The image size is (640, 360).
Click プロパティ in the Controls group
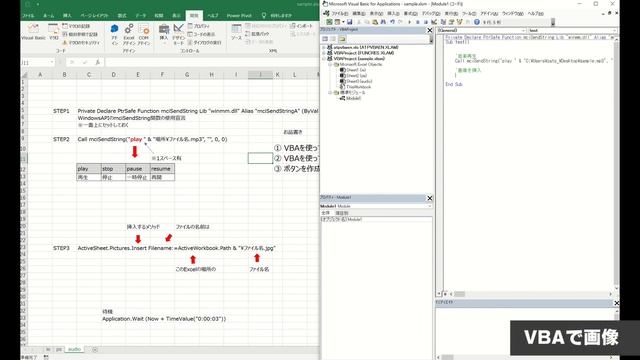[x=199, y=26]
